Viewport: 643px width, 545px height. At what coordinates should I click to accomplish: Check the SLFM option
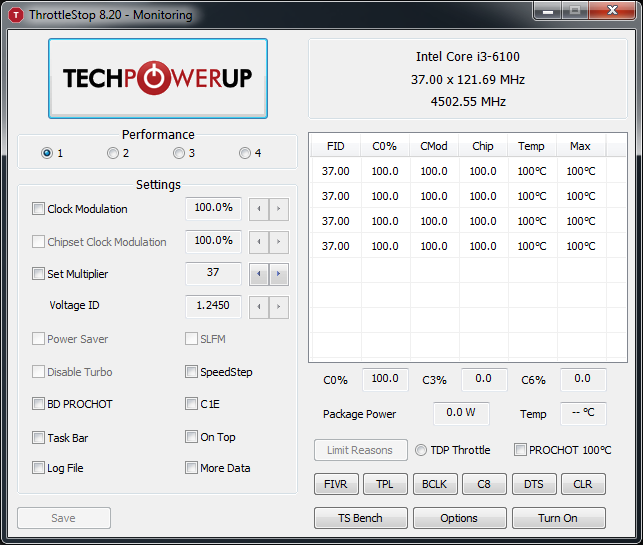pos(191,338)
